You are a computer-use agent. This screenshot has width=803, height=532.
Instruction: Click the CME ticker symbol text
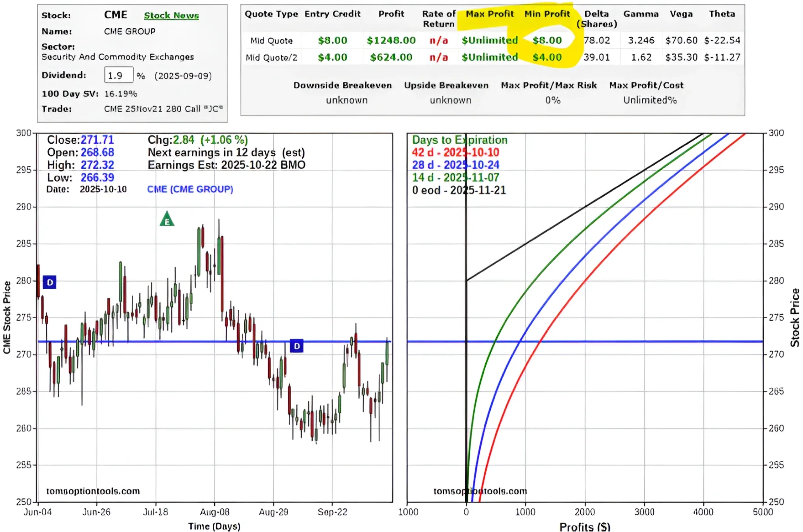click(x=116, y=15)
